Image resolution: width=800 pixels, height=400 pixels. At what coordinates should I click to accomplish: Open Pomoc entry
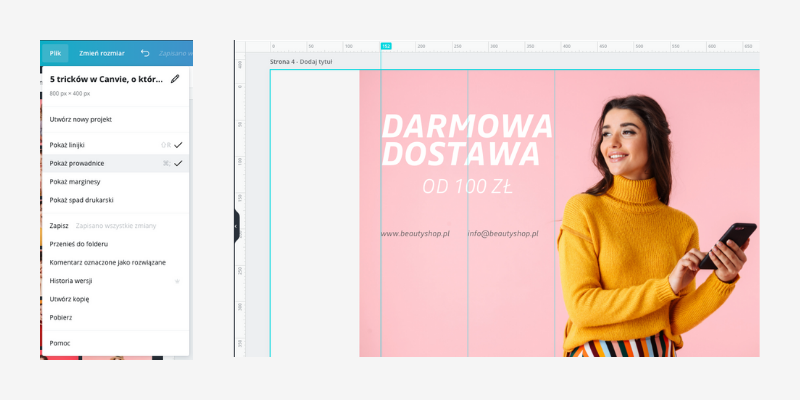[115, 343]
